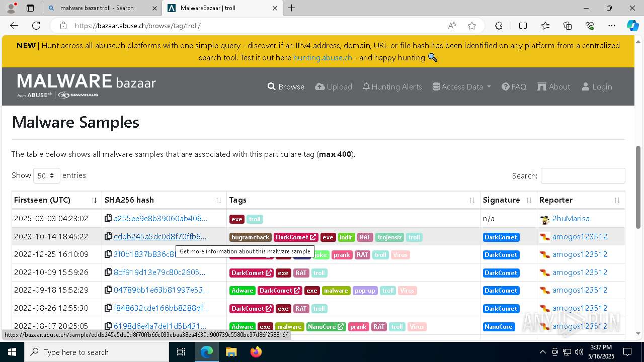Sort by Signature column header
Screen dimensions: 644x362
point(509,200)
